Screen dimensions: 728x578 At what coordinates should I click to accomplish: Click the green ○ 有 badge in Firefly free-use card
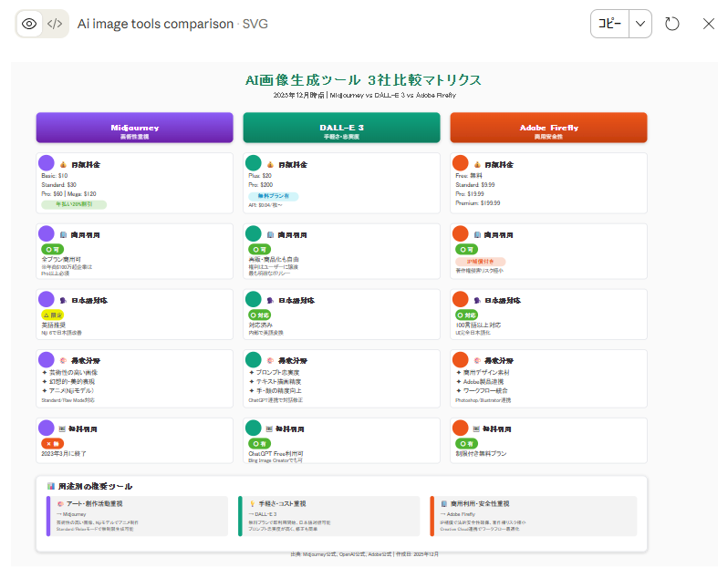(466, 444)
